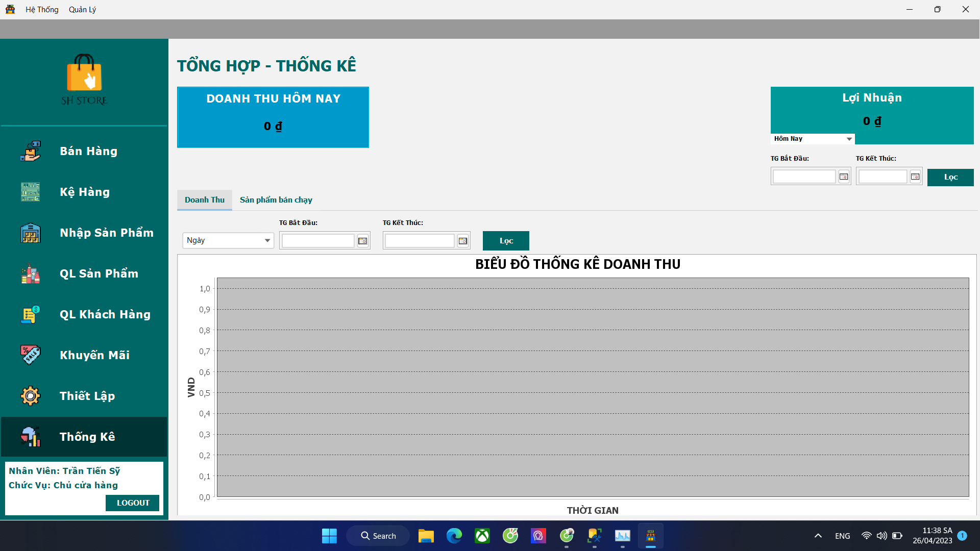Select the QL Sản Phẩm products icon
The width and height of the screenshot is (980, 551).
[x=31, y=273]
